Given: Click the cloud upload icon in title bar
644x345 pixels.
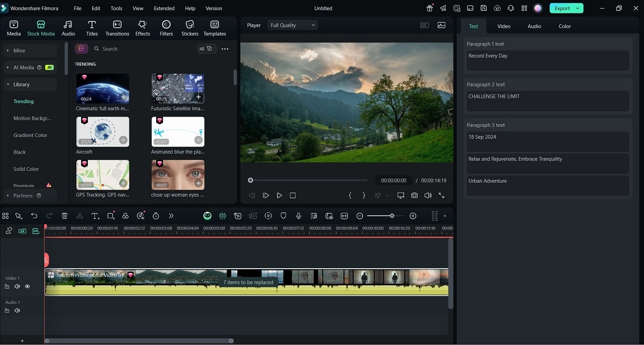Looking at the screenshot, I should (x=497, y=8).
